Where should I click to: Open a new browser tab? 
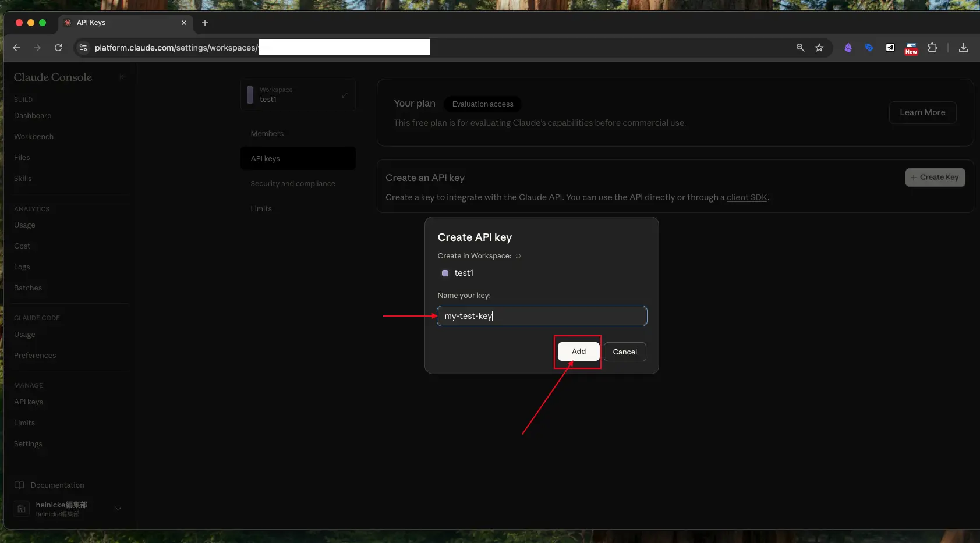tap(205, 23)
